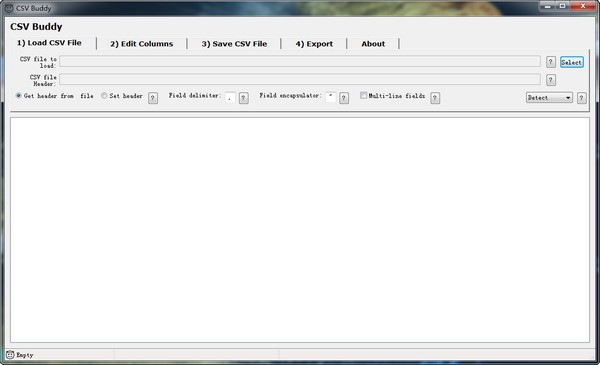Click the smiley status bar icon
600x365 pixels.
[10, 355]
